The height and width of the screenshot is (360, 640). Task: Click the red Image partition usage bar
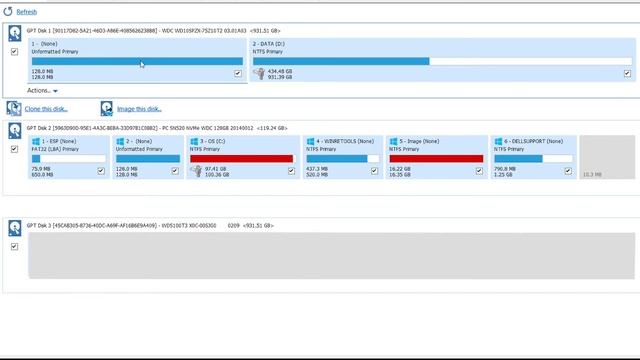pos(436,158)
